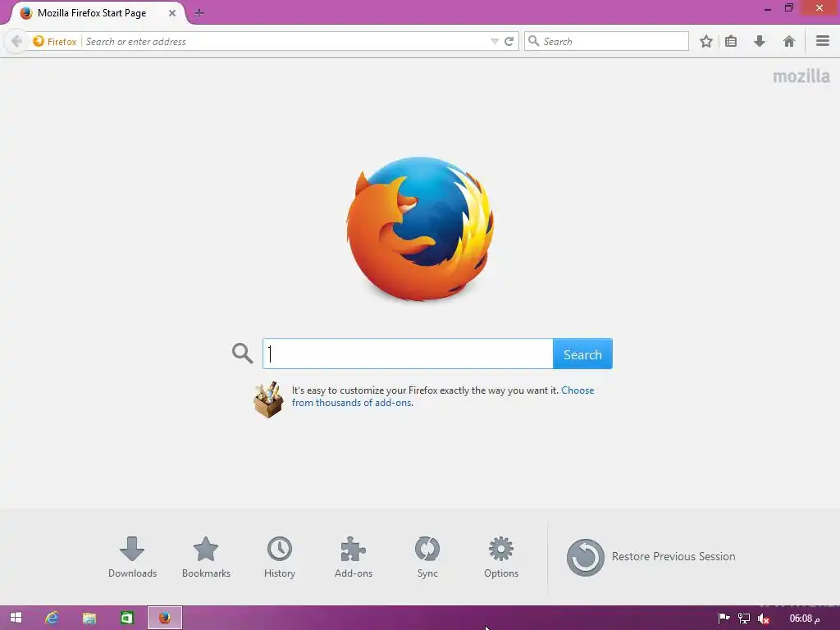This screenshot has width=840, height=630.
Task: Click Restore Previous Session
Action: click(x=651, y=557)
